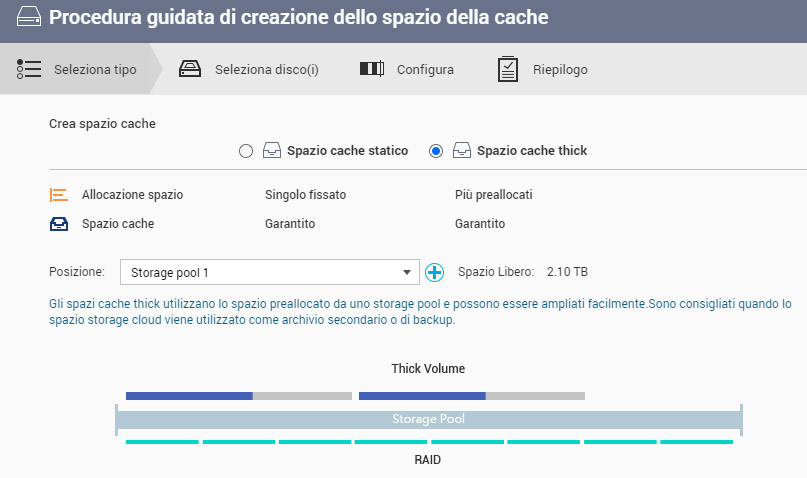Click the grey Storage Pool bar
The image size is (807, 478).
428,419
